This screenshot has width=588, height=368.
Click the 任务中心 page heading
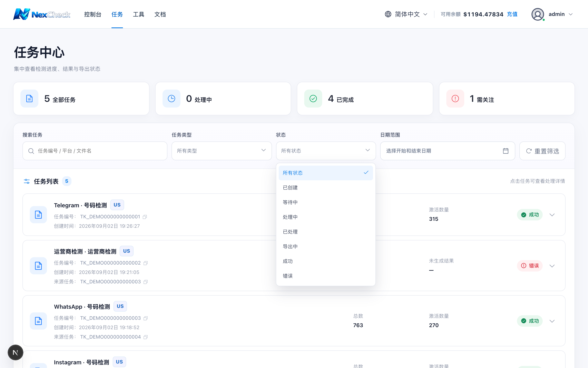point(39,52)
